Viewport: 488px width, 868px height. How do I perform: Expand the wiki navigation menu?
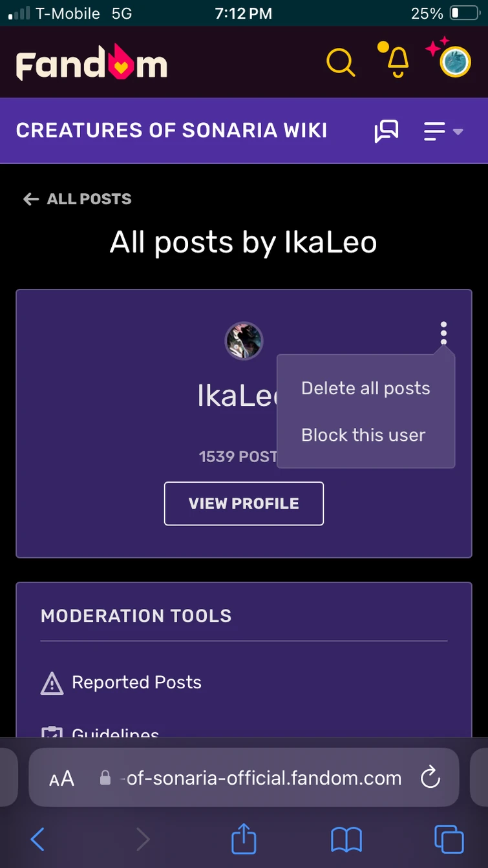coord(443,132)
